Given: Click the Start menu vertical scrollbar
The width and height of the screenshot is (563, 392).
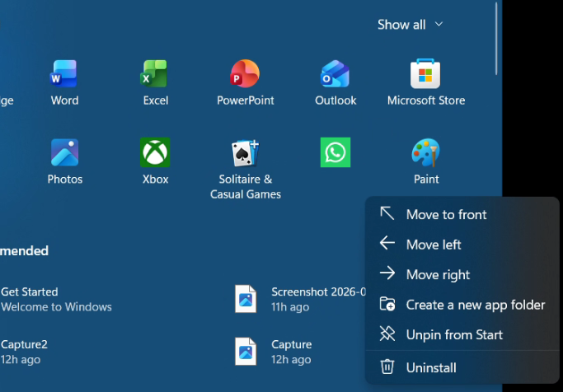Looking at the screenshot, I should pos(496,39).
